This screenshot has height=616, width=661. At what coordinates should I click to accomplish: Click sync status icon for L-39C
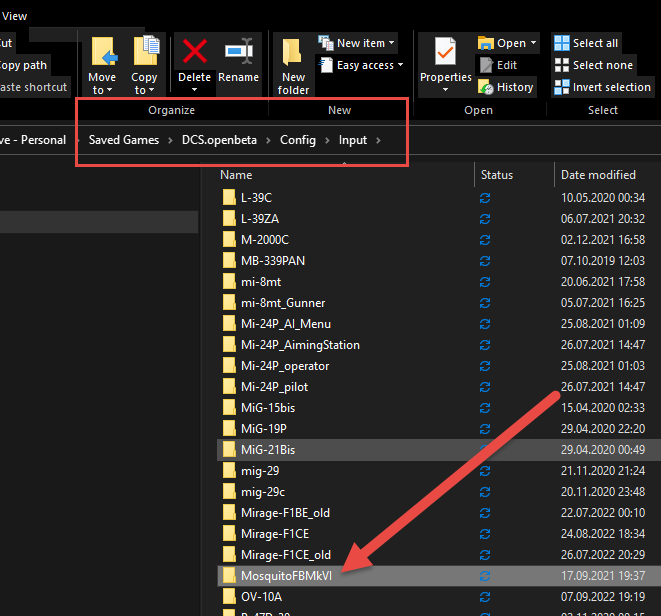tap(485, 198)
